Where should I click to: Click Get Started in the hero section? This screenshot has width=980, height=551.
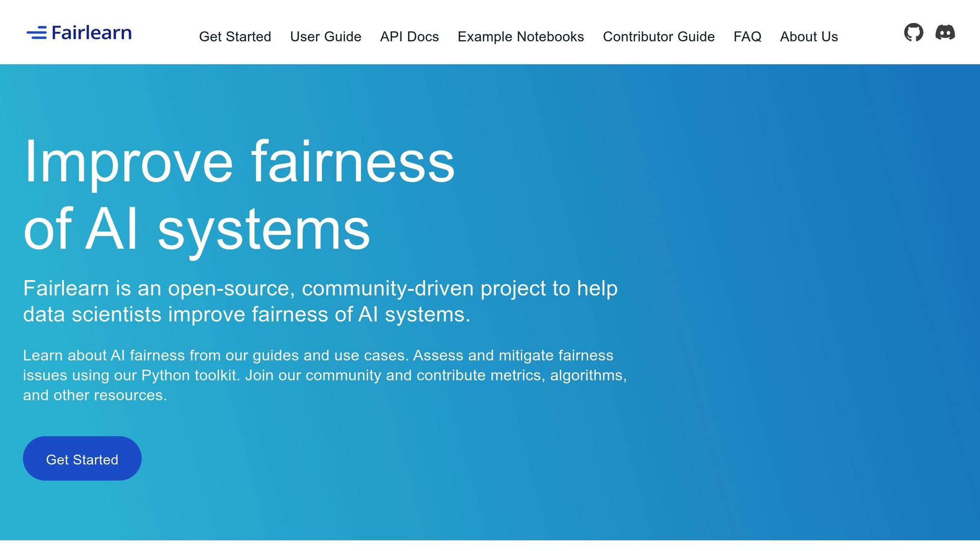[82, 458]
